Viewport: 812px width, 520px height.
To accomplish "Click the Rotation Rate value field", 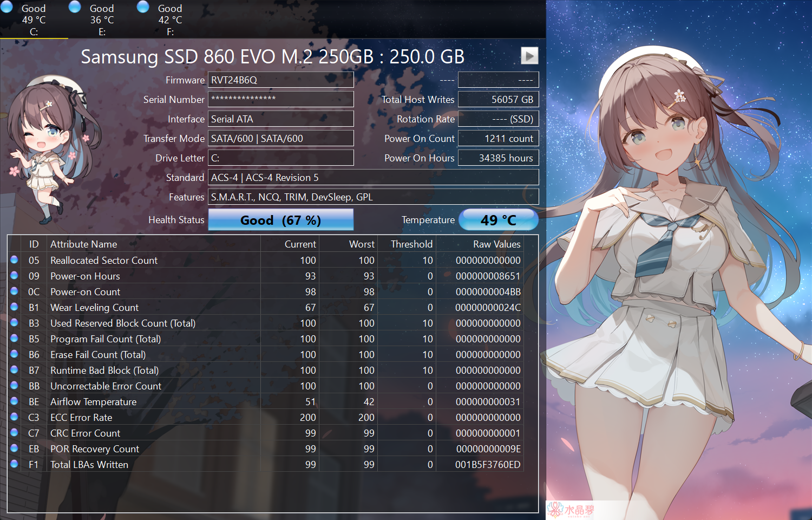I will click(x=499, y=119).
